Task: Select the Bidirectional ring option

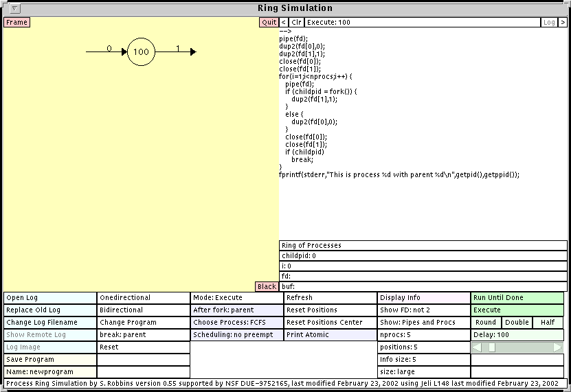Action: pos(144,310)
